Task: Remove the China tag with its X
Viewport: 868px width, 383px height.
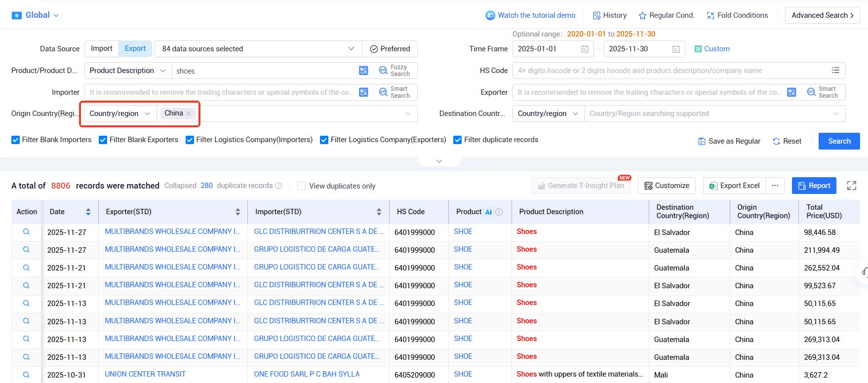Action: 189,114
